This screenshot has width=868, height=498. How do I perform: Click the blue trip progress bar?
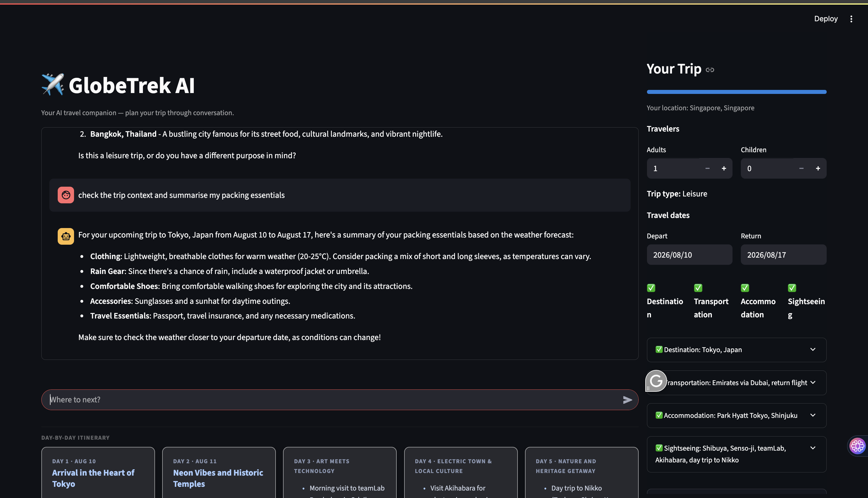[737, 92]
